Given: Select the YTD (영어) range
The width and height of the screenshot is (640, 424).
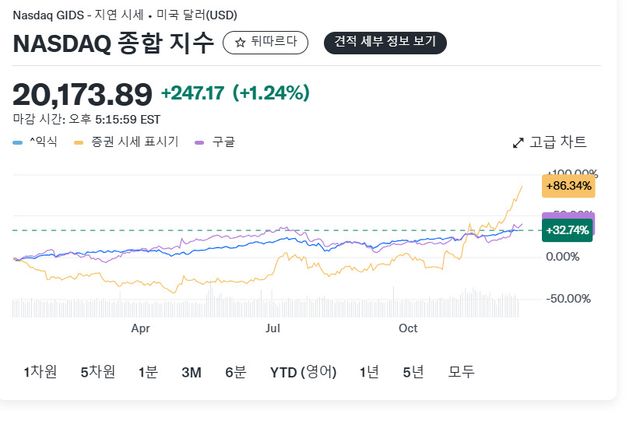Looking at the screenshot, I should [x=304, y=372].
